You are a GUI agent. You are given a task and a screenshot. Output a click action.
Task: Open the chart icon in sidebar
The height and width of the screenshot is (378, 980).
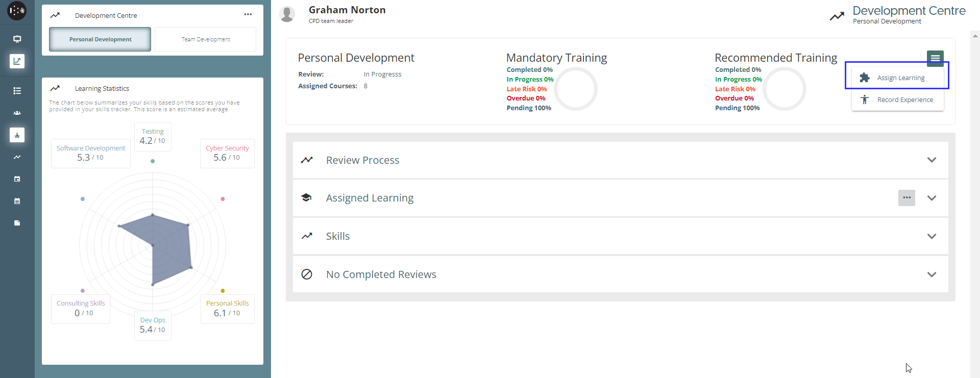(17, 61)
